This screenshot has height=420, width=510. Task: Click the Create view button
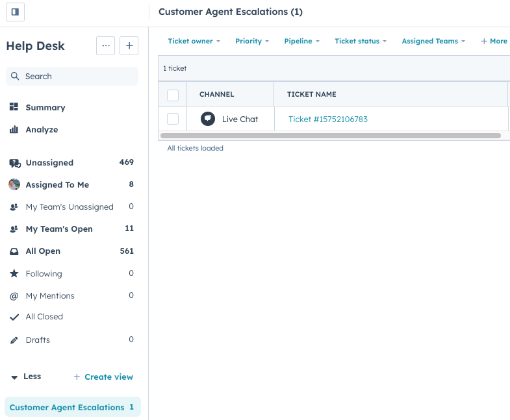[103, 377]
